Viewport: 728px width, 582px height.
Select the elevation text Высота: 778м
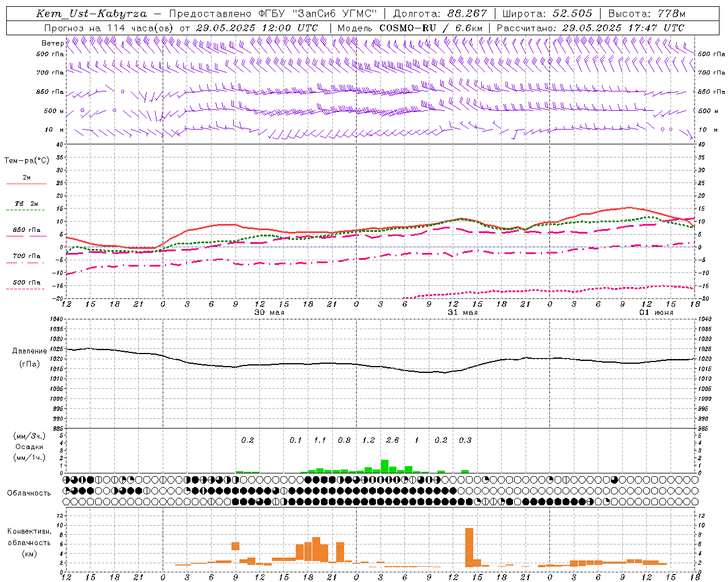pos(647,14)
